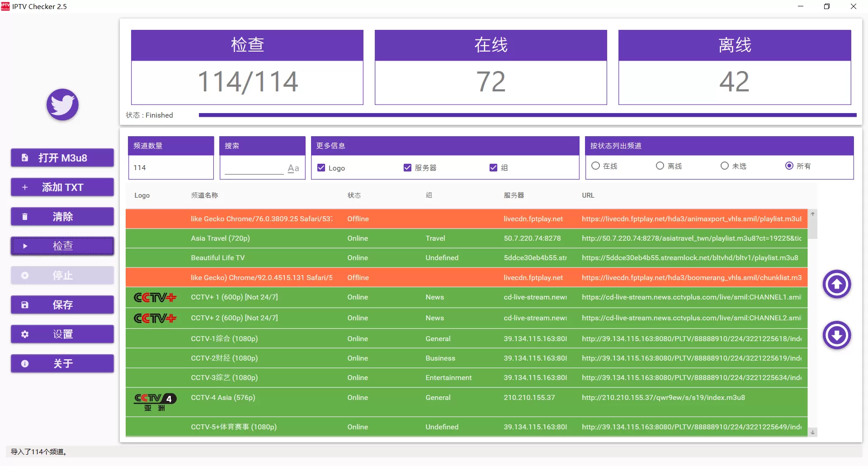
Task: Select the 在线 radio button
Action: point(595,166)
